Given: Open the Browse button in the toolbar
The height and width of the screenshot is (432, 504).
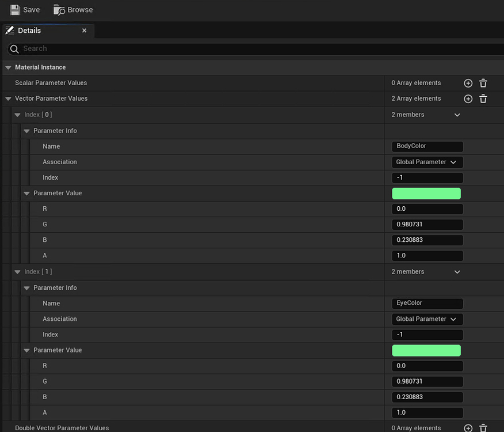Looking at the screenshot, I should (x=72, y=9).
